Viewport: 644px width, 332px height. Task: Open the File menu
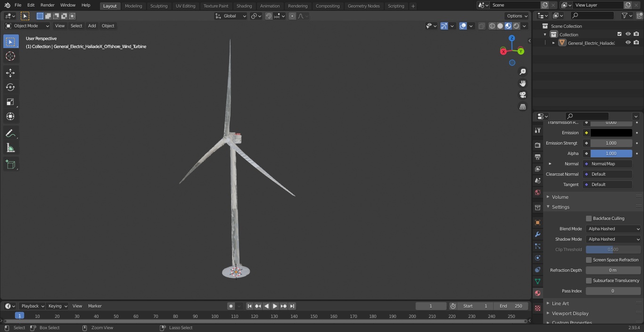[18, 5]
